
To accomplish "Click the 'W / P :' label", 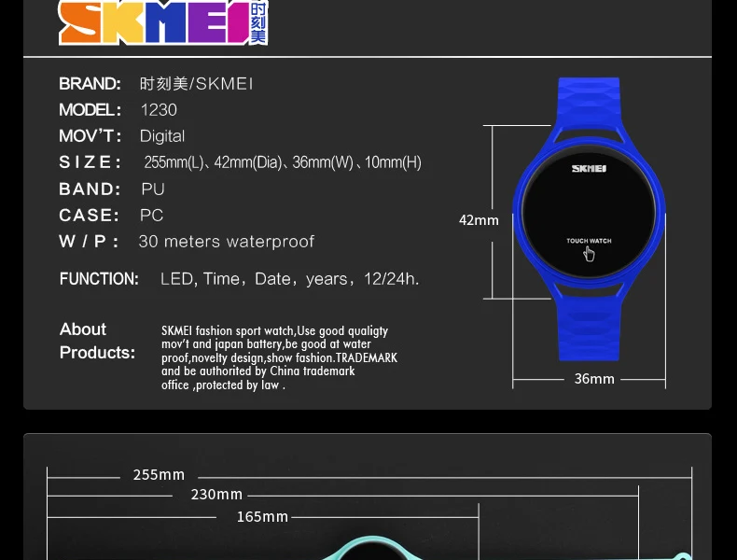I will 89,241.
